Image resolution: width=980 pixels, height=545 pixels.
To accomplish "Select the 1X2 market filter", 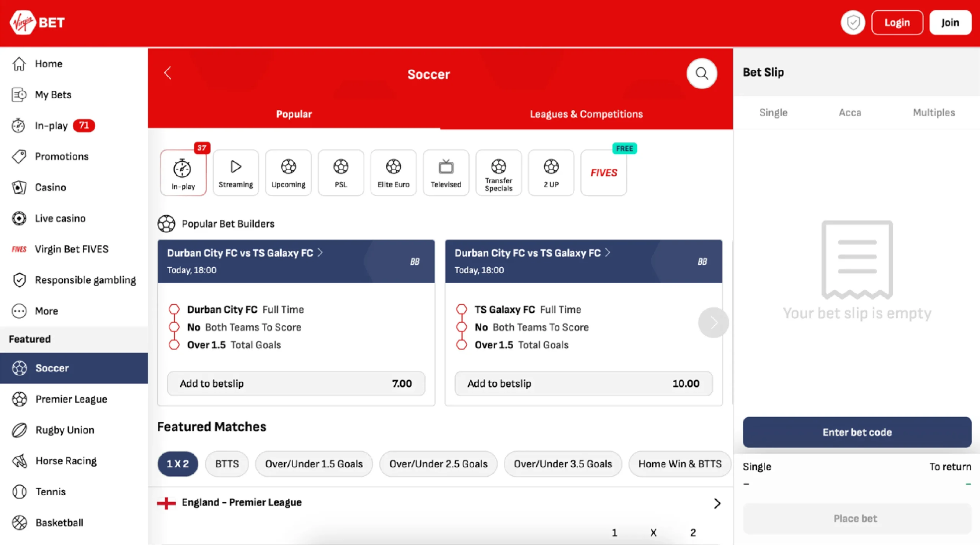I will point(178,464).
